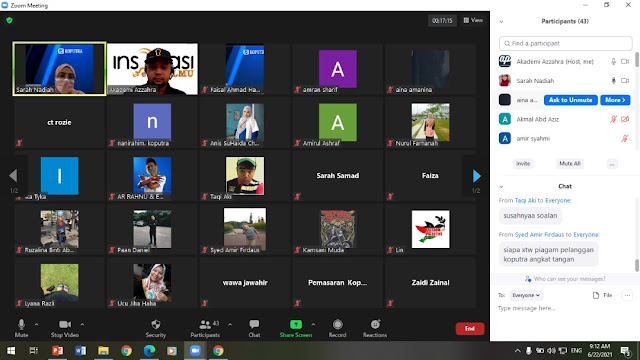Click Akmal Abd Aziz camera off icon
The image size is (640, 360).
pyautogui.click(x=625, y=119)
